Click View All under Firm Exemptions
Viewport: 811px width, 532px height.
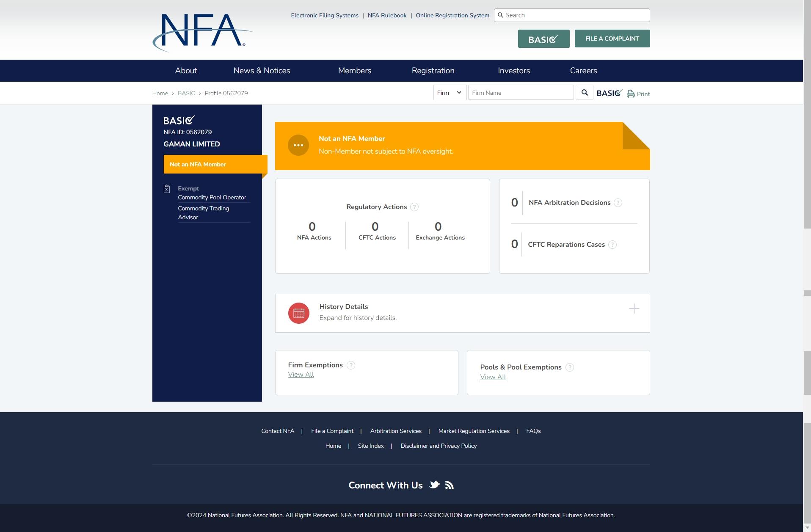301,375
